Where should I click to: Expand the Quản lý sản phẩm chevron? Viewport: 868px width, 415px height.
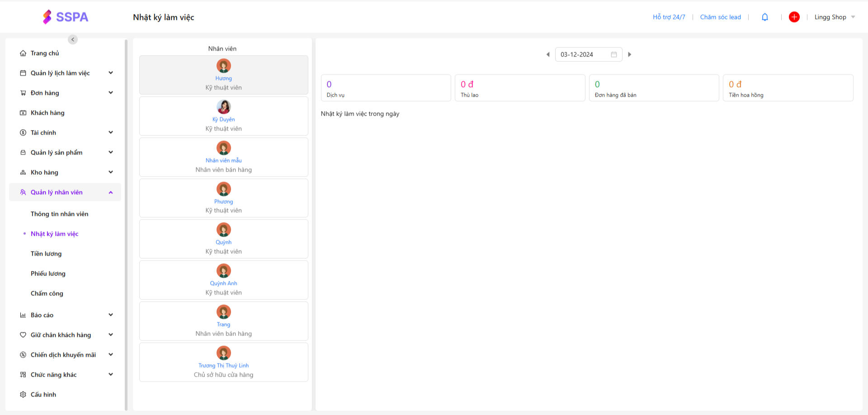(x=111, y=153)
